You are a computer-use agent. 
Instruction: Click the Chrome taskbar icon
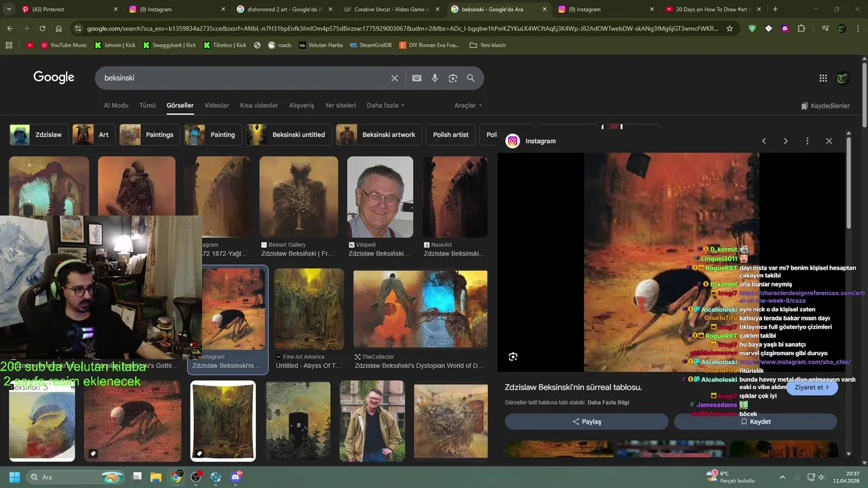pyautogui.click(x=176, y=477)
